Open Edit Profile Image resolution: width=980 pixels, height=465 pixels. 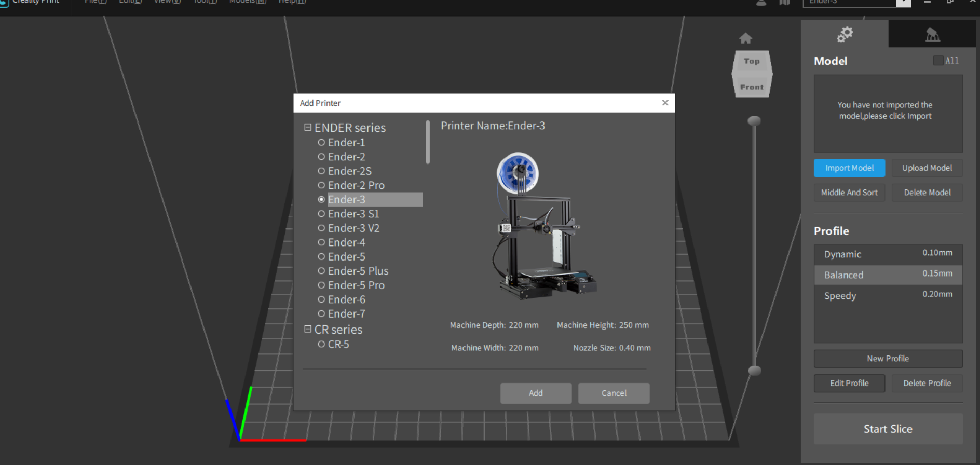click(849, 383)
